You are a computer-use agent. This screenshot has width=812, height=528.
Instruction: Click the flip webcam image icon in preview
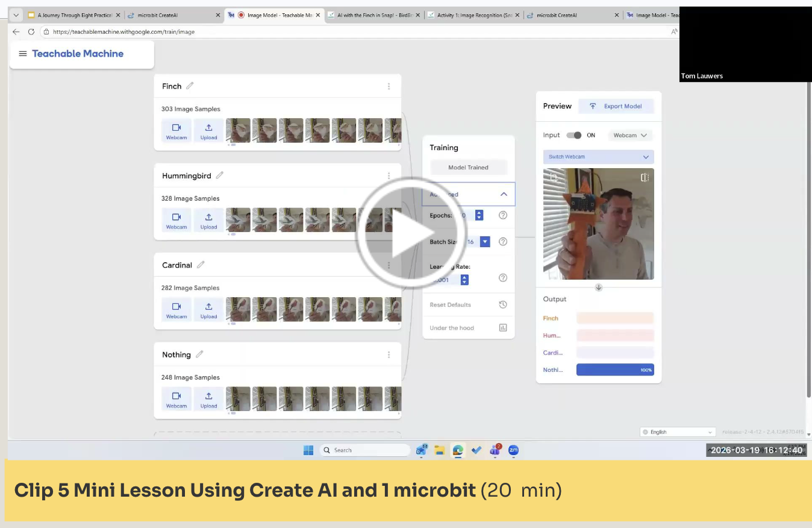[x=645, y=177]
